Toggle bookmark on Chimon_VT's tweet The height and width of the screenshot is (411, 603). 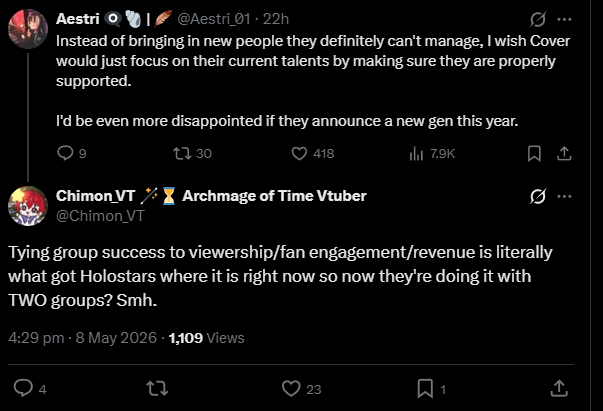[x=425, y=388]
